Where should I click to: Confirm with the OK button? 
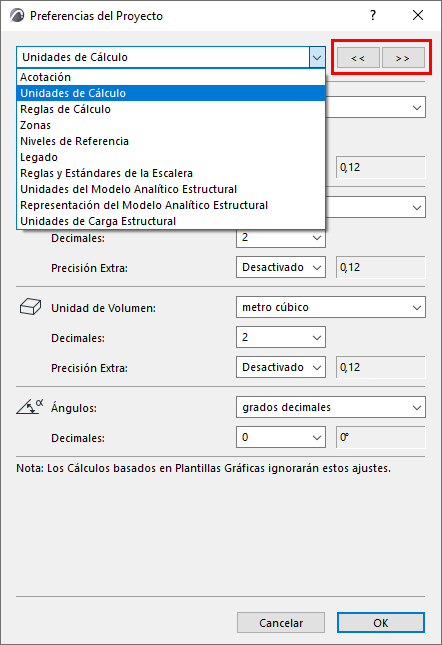click(381, 623)
